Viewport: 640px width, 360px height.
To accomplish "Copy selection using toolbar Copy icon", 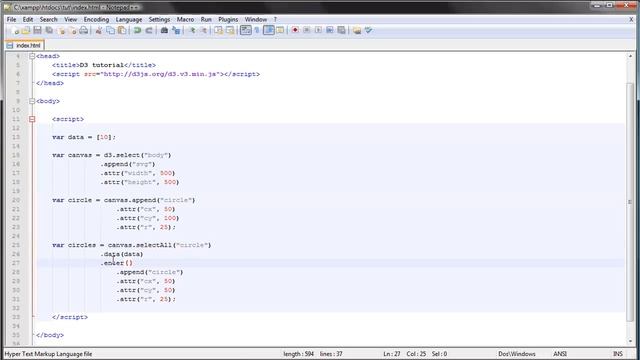I will (x=110, y=31).
